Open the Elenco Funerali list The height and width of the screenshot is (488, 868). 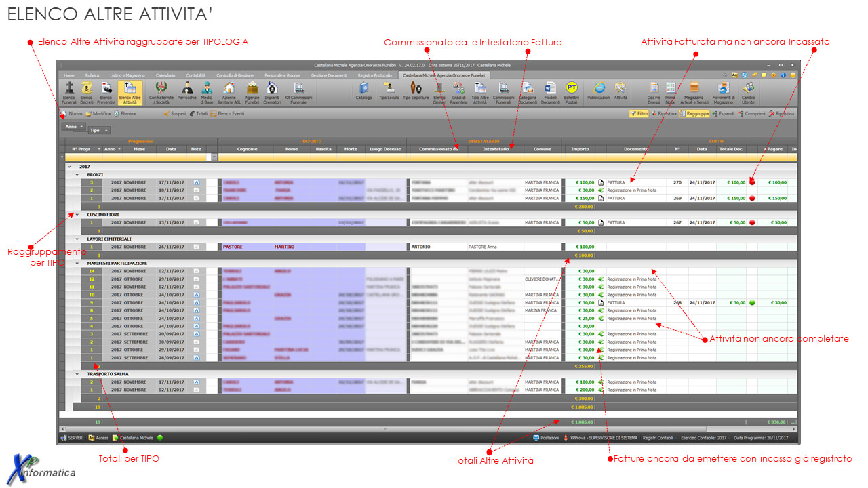[x=69, y=93]
